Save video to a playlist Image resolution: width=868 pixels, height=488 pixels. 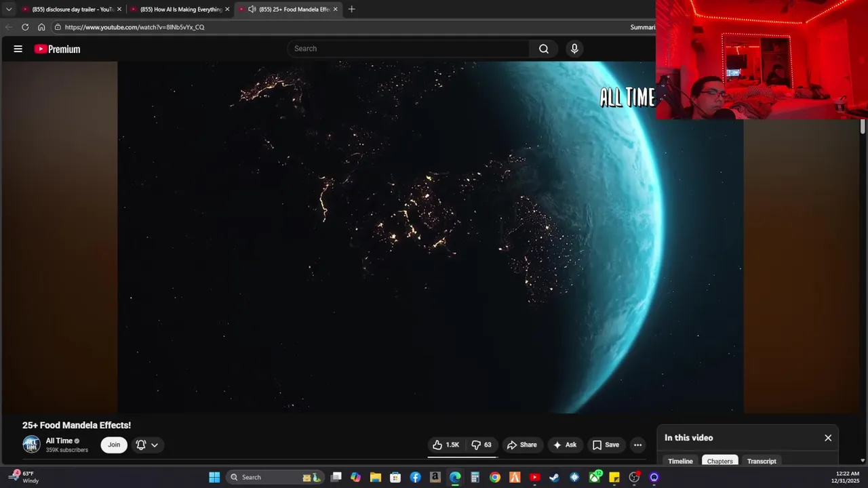click(x=606, y=445)
